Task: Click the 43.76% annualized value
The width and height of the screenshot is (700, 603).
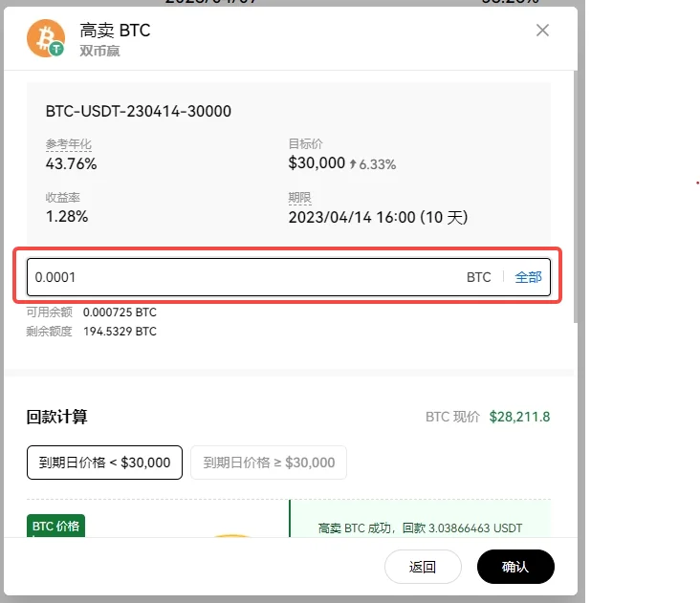Action: click(71, 163)
